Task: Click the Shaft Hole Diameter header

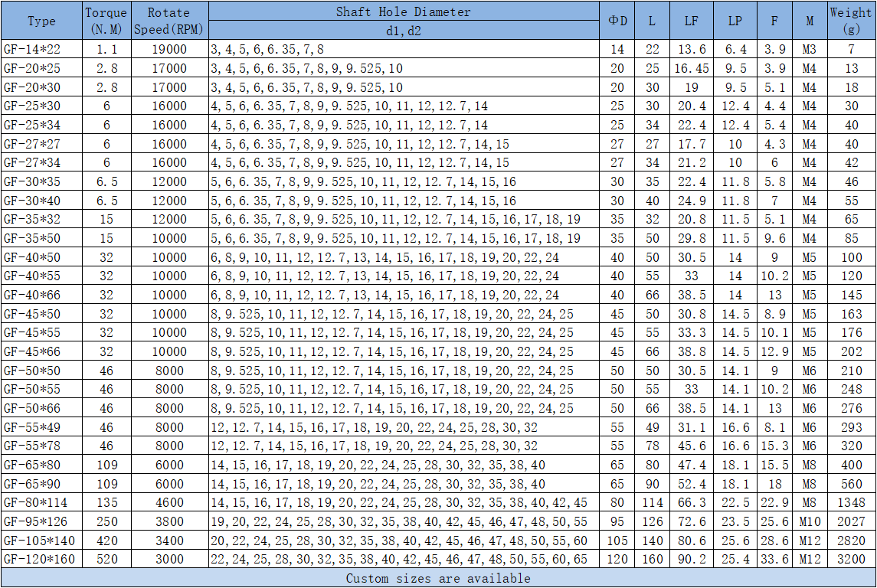Action: pyautogui.click(x=404, y=11)
